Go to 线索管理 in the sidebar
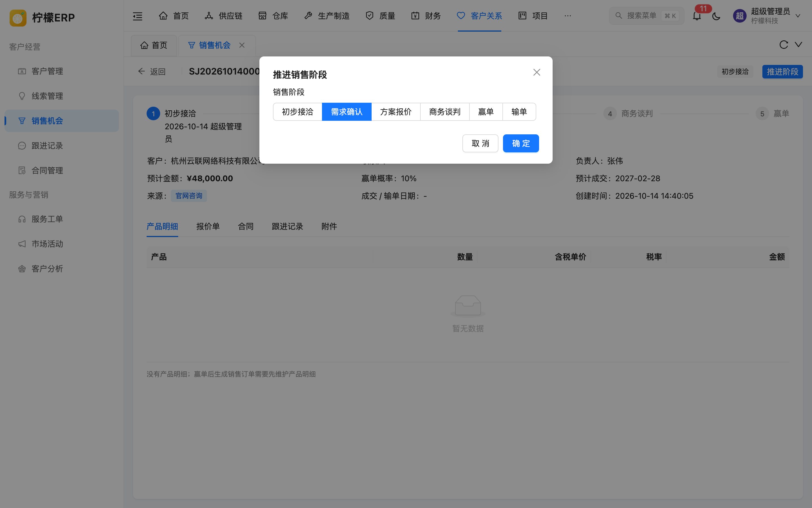 (x=62, y=96)
